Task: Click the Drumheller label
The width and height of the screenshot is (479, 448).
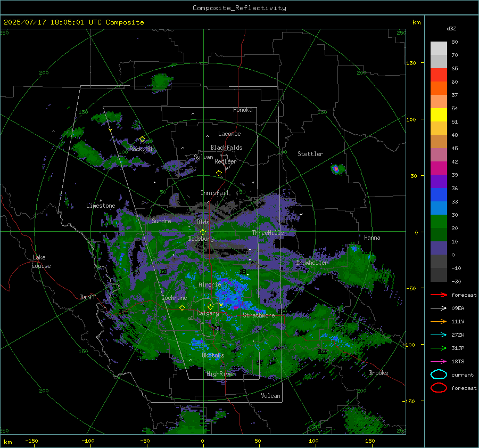Action: pos(312,263)
